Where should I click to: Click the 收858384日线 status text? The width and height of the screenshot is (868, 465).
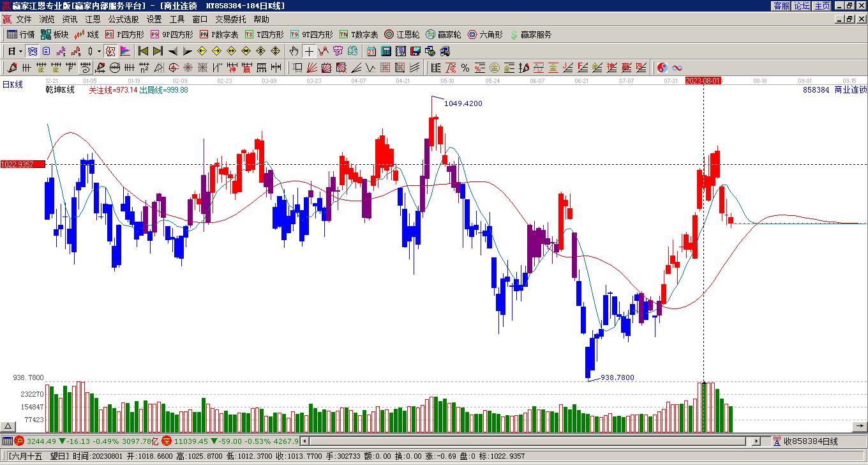coord(811,441)
